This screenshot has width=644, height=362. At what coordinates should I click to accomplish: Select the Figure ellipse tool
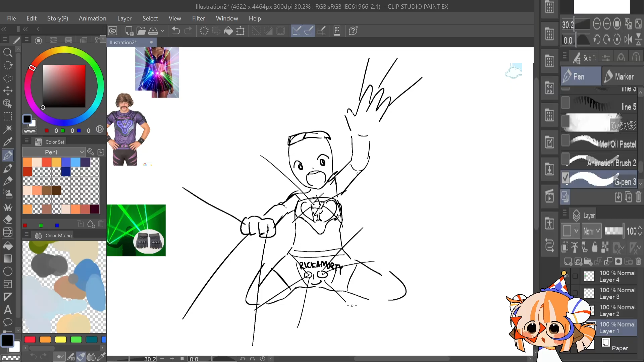(x=8, y=271)
